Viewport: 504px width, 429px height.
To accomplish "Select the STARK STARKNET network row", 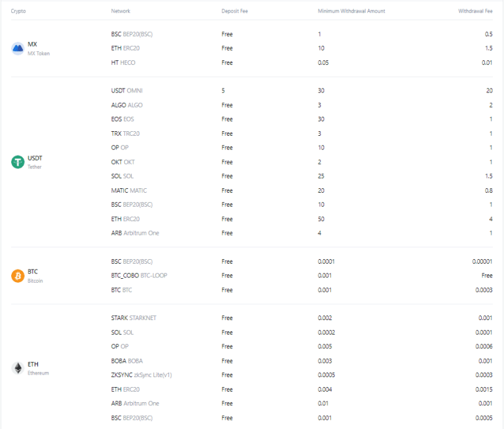I will pyautogui.click(x=252, y=317).
